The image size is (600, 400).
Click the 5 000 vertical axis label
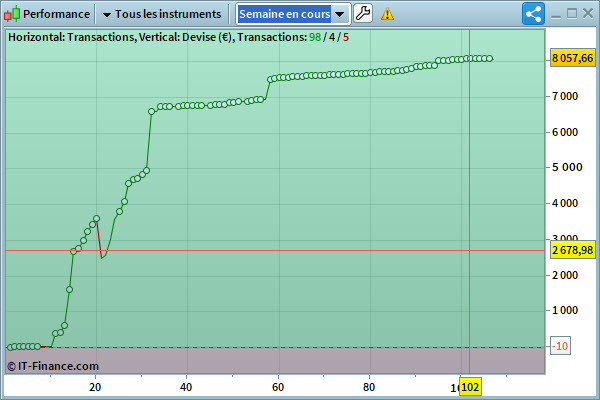[567, 167]
